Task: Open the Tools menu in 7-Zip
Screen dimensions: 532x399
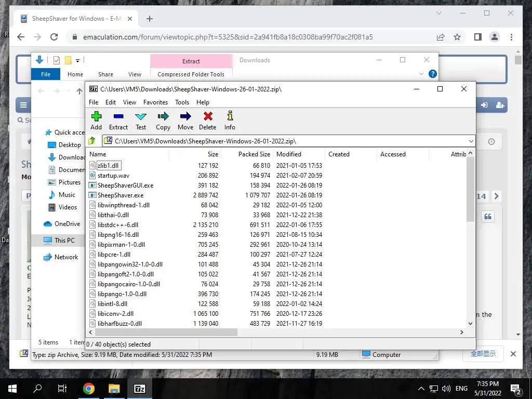Action: coord(182,102)
